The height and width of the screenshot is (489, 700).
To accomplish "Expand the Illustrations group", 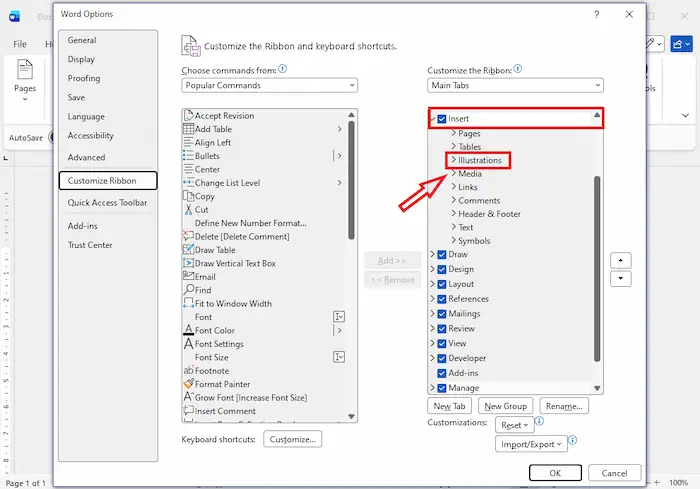I will pyautogui.click(x=453, y=160).
